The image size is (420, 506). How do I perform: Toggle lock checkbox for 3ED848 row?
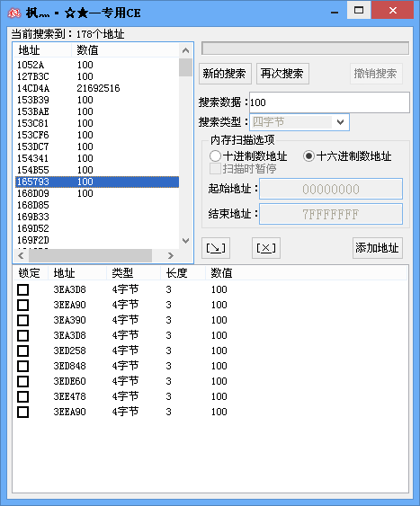pos(22,366)
